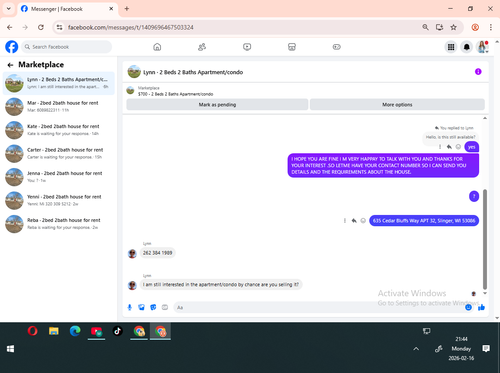This screenshot has width=500, height=373.
Task: Click Lynn's avatar beside phone number message
Action: click(x=132, y=253)
